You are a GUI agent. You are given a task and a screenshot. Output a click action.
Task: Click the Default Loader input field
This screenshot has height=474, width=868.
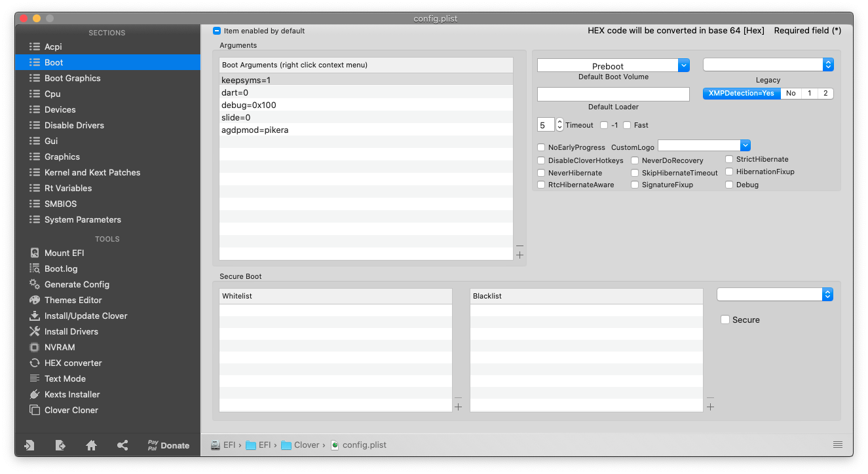click(613, 94)
